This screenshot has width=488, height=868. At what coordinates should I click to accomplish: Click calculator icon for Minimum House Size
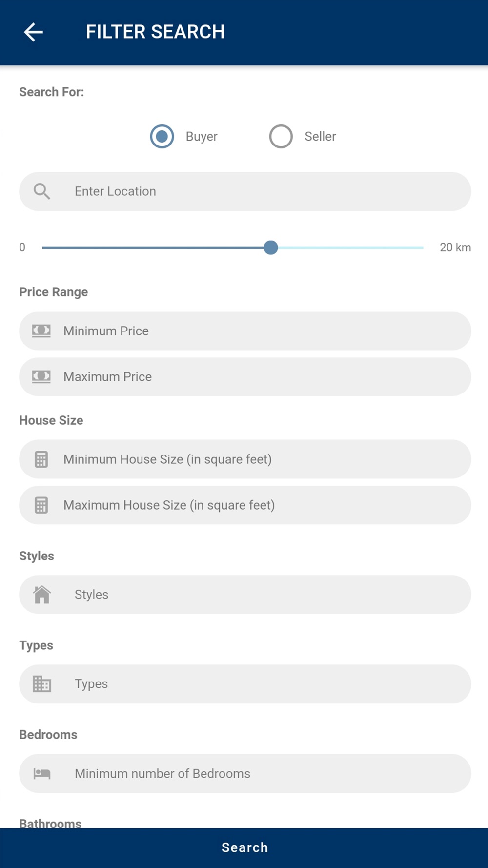click(x=41, y=459)
